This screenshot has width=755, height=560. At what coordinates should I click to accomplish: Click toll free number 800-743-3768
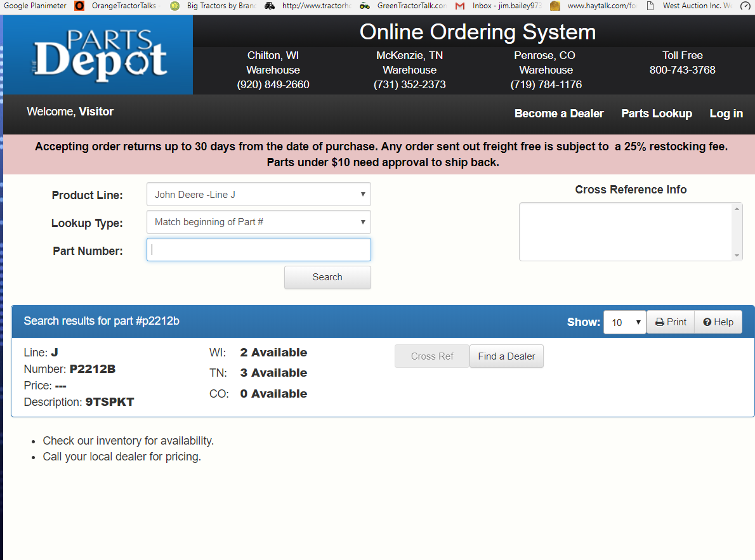point(682,70)
